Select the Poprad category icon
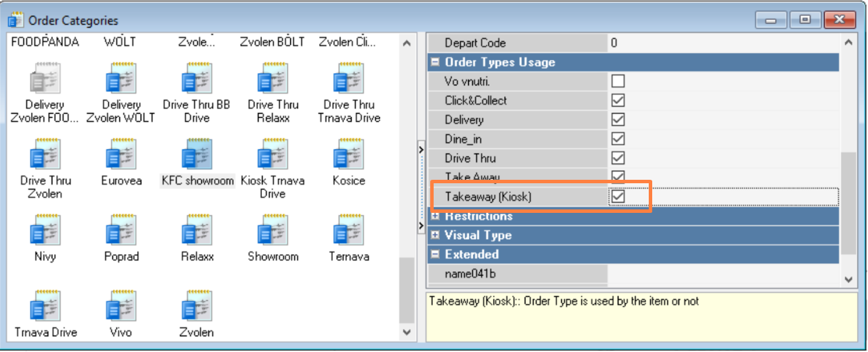 tap(121, 231)
